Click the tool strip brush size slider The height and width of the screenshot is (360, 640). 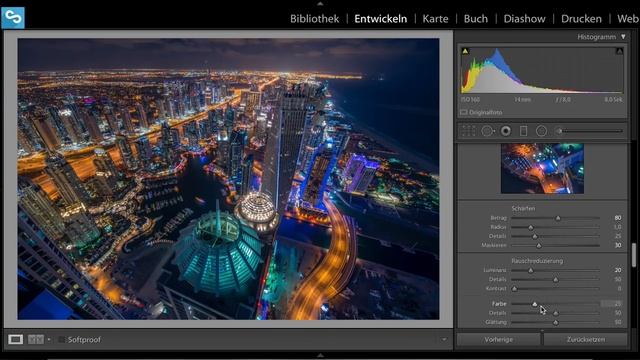click(591, 131)
